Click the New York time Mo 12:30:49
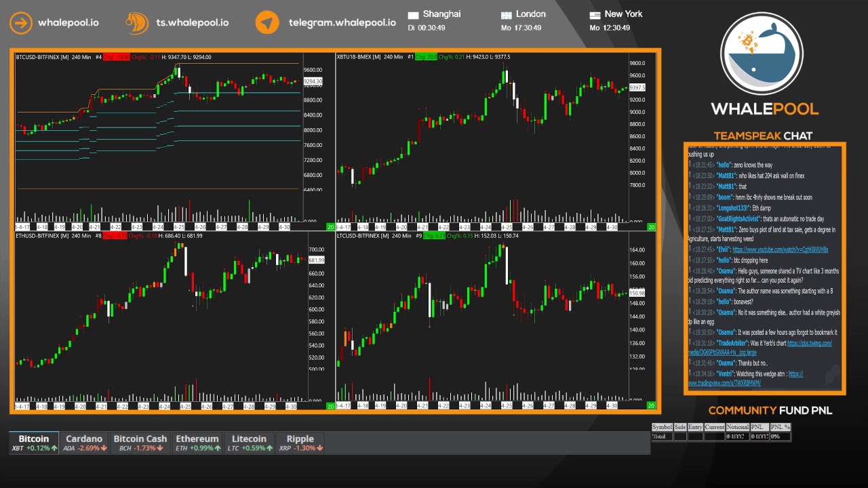 point(610,28)
